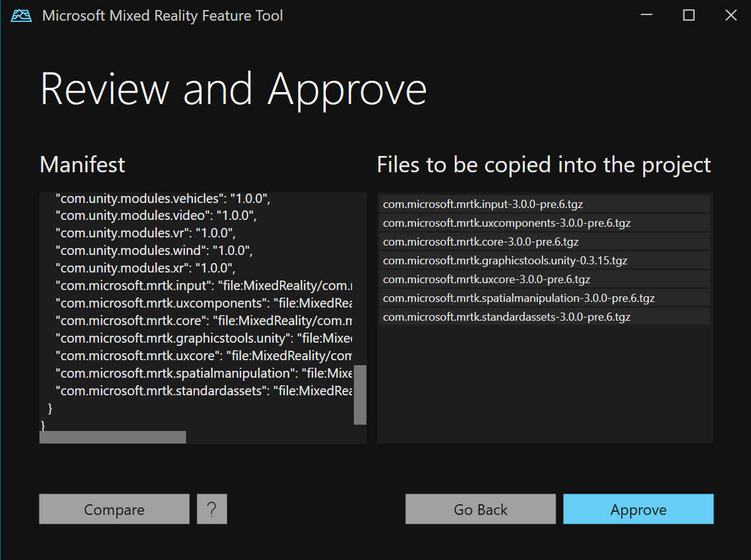Open the help question mark button

[x=212, y=509]
